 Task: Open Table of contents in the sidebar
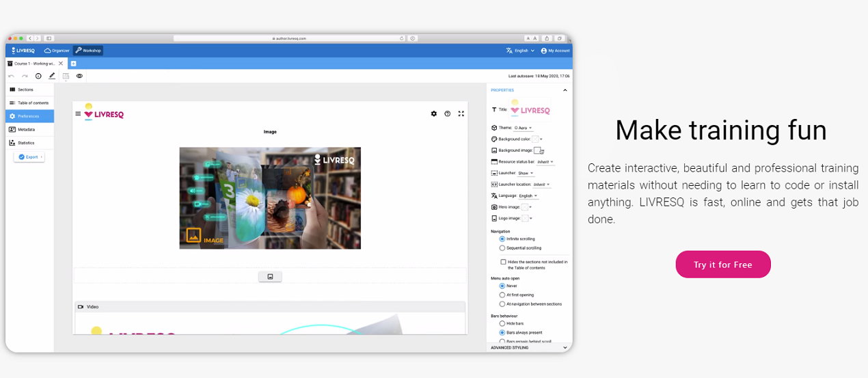[29, 103]
